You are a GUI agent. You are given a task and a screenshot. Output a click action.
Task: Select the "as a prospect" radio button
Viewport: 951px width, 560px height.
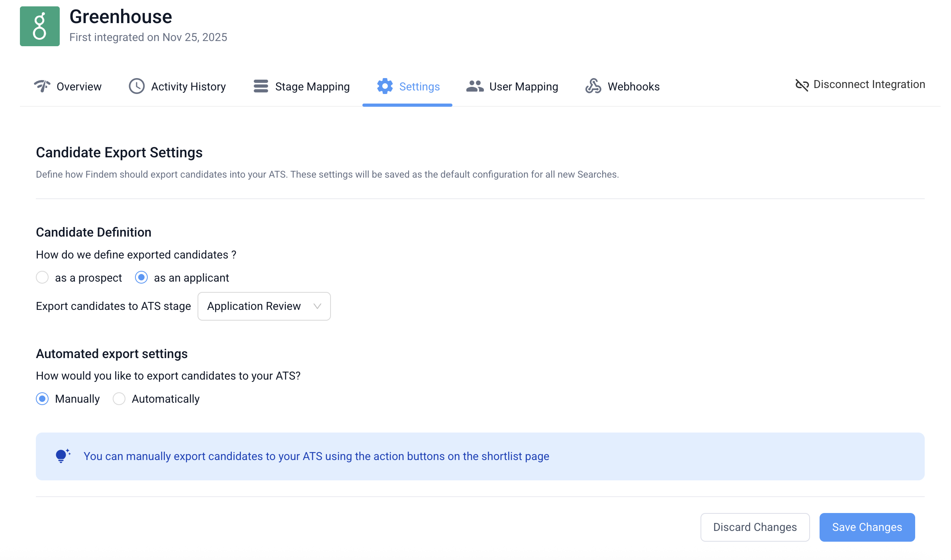(x=42, y=277)
